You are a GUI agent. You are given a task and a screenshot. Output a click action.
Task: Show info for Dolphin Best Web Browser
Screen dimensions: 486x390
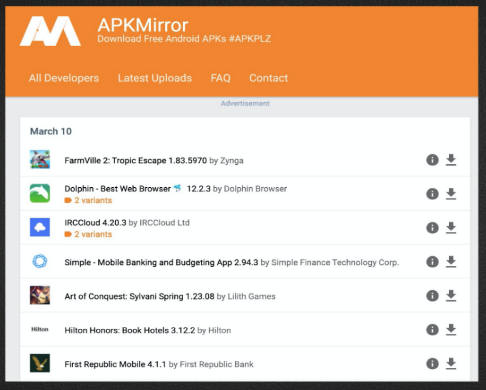click(x=432, y=194)
